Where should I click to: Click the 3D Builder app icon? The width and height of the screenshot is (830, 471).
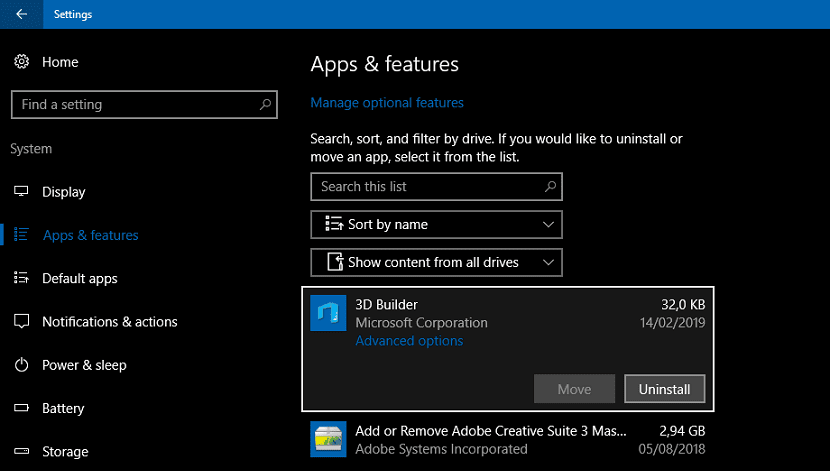point(328,313)
